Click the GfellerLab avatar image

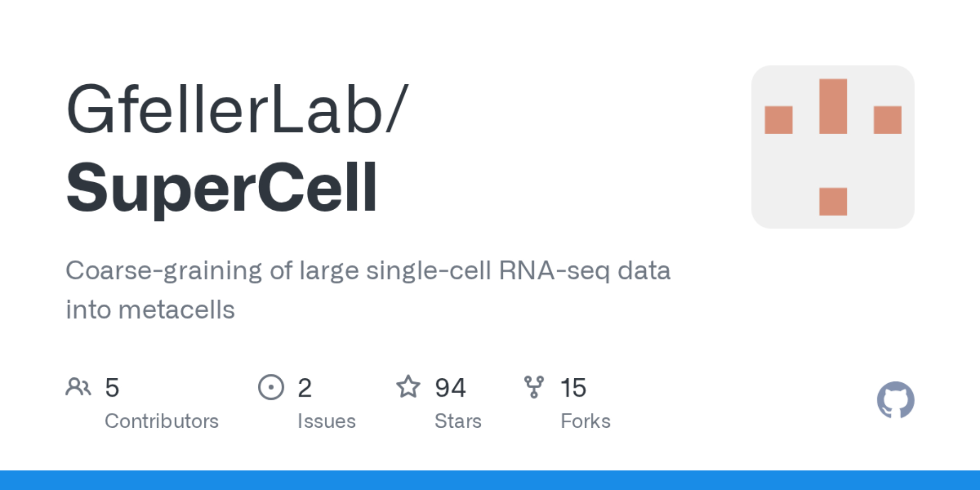833,147
